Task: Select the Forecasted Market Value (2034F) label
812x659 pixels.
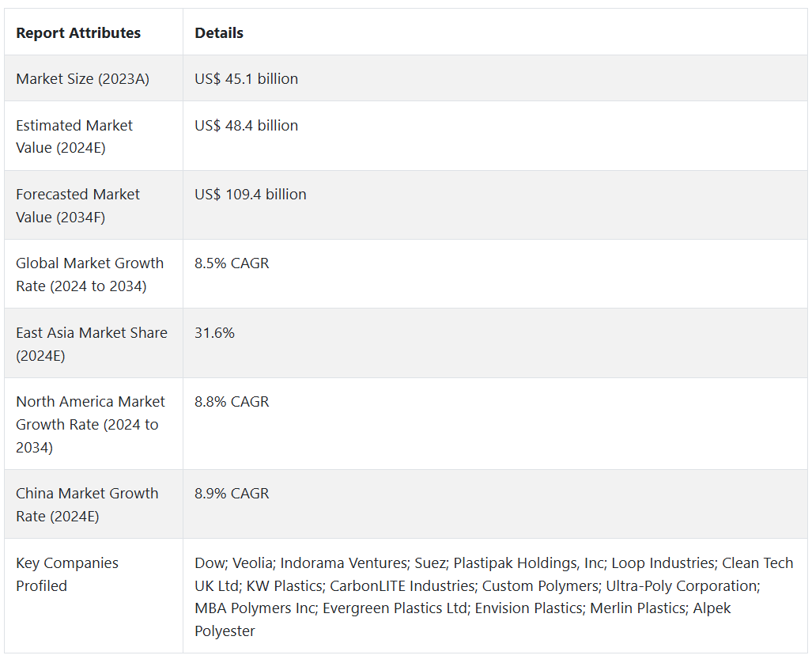Action: (x=77, y=205)
